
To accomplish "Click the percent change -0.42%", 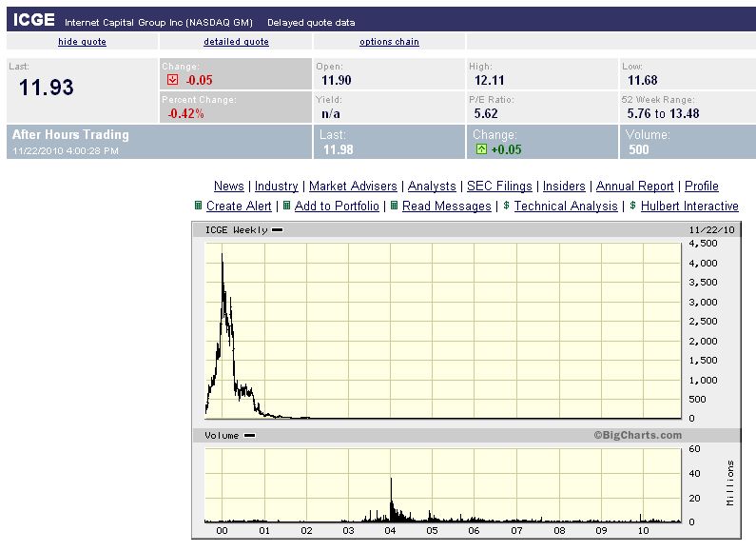I will [x=185, y=113].
